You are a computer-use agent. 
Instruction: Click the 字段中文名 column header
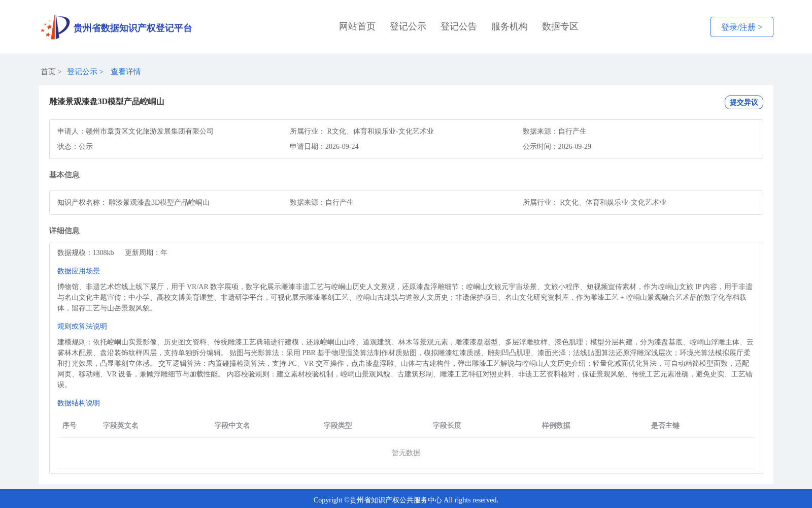232,425
